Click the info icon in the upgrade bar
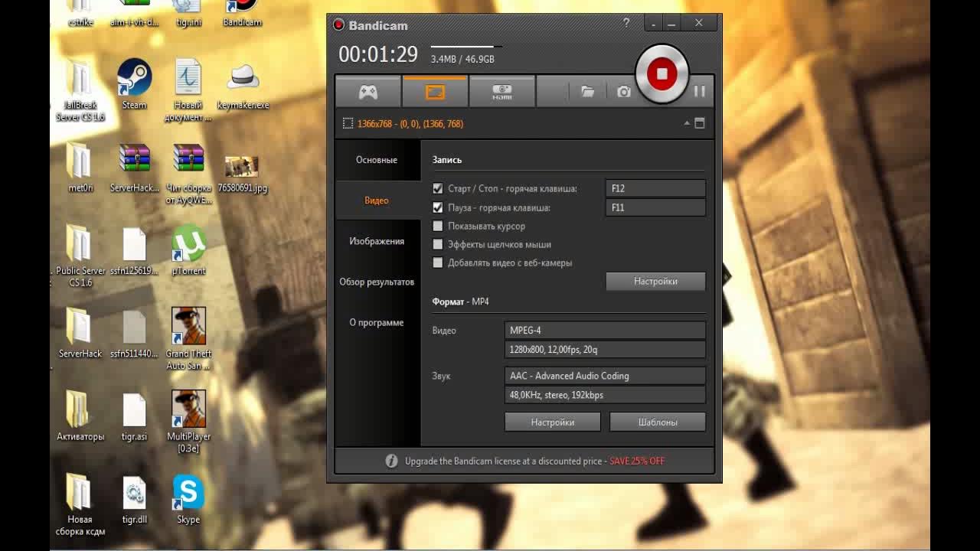 [391, 461]
